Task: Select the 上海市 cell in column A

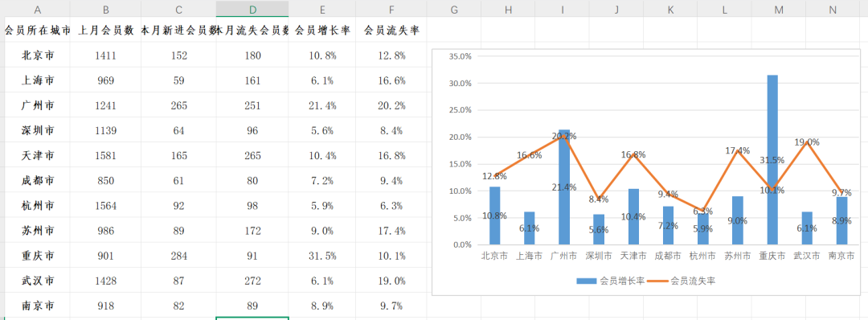Action: (38, 80)
